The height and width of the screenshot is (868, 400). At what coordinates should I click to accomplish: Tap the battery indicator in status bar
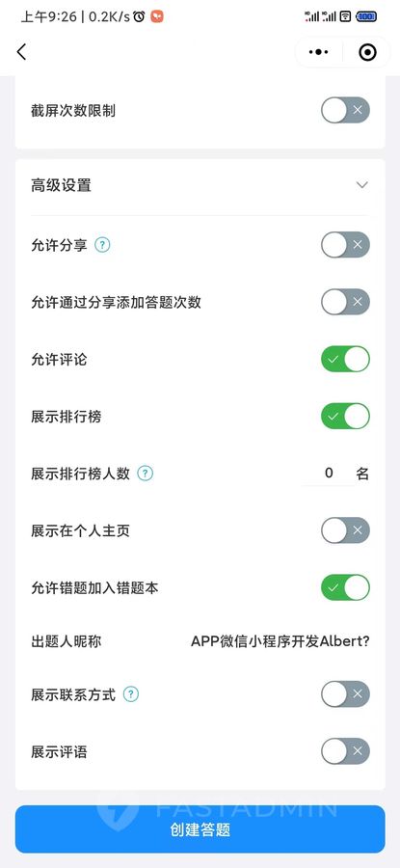click(366, 16)
